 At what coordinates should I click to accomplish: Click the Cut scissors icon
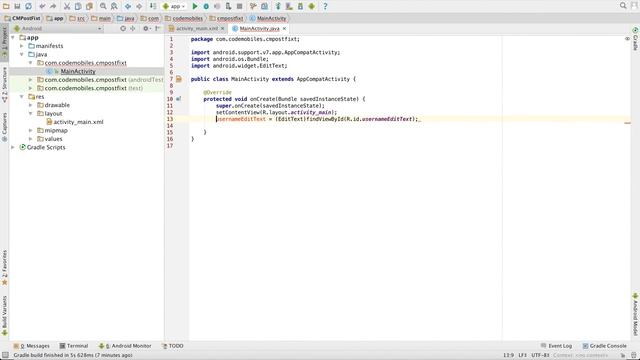click(67, 6)
